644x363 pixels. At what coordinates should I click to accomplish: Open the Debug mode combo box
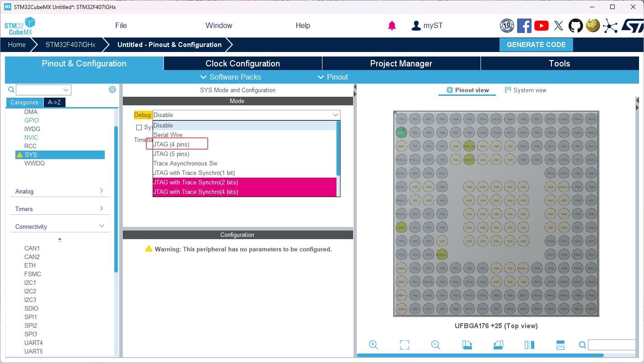[246, 115]
